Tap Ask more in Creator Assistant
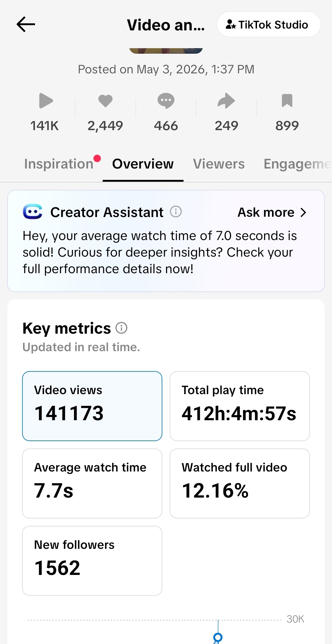The image size is (332, 644). pos(266,212)
